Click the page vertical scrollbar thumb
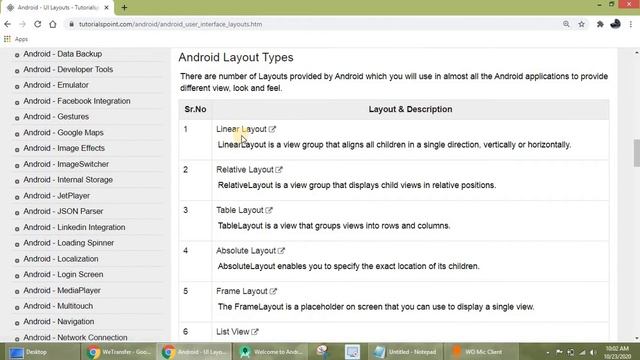640x360 pixels. coord(636,153)
